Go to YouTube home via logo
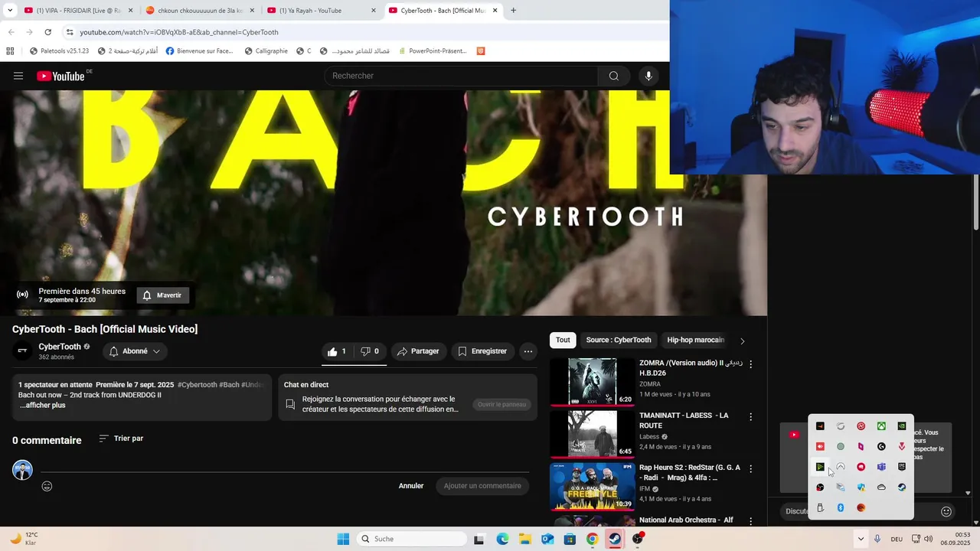This screenshot has height=551, width=980. click(x=61, y=76)
